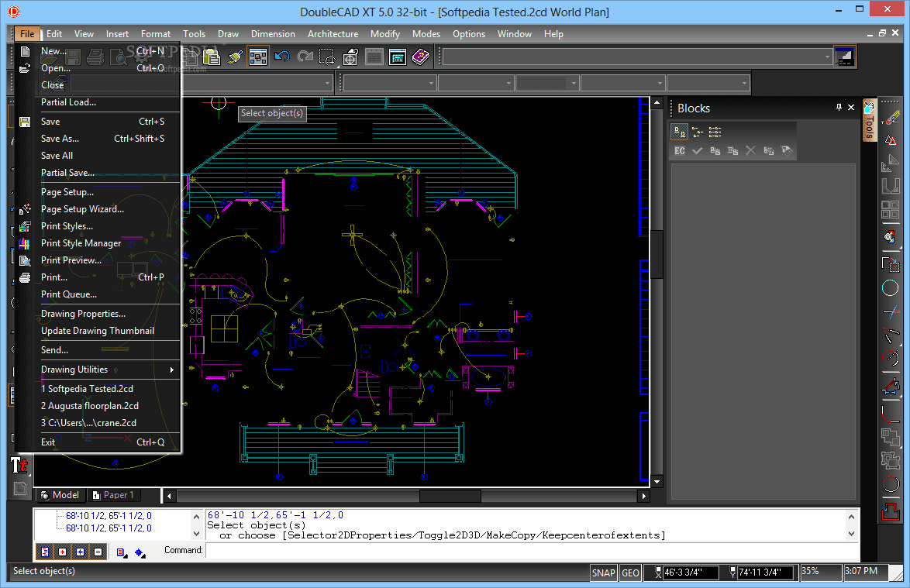
Task: Toggle the Blocks panel icon view button
Action: click(680, 132)
